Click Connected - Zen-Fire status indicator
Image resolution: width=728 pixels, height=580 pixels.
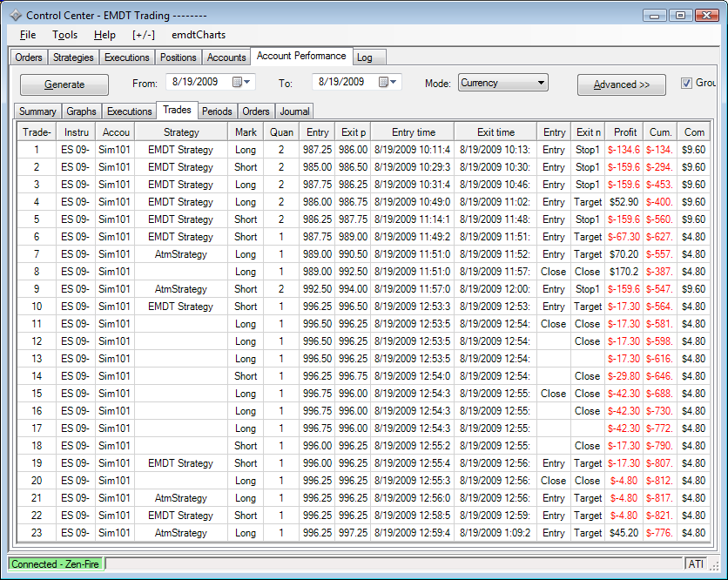[55, 564]
